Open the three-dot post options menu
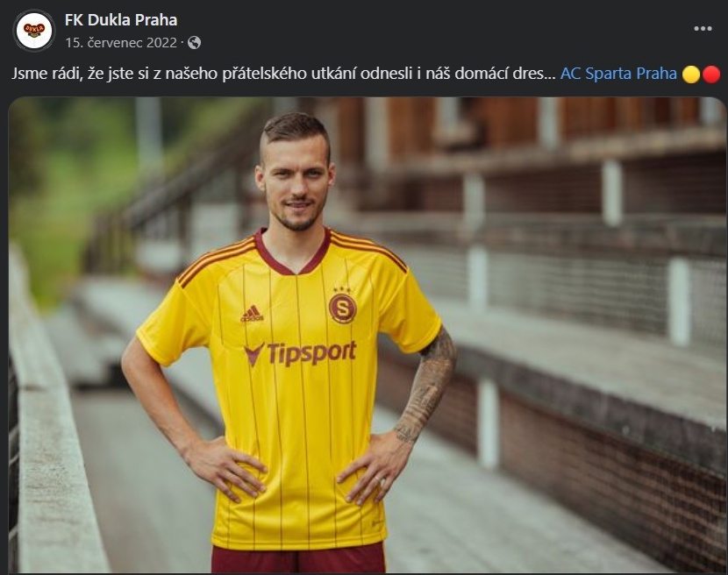The width and height of the screenshot is (728, 575). (x=703, y=29)
